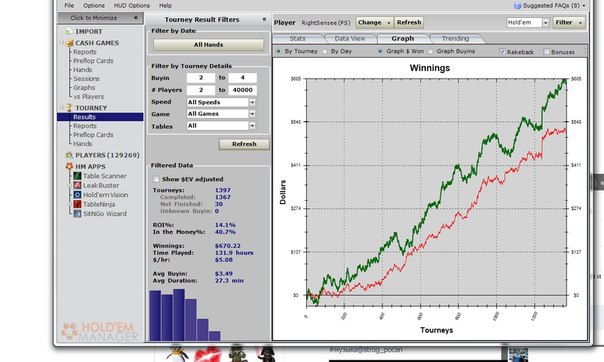Click the Tourneys count 1397

[x=223, y=190]
